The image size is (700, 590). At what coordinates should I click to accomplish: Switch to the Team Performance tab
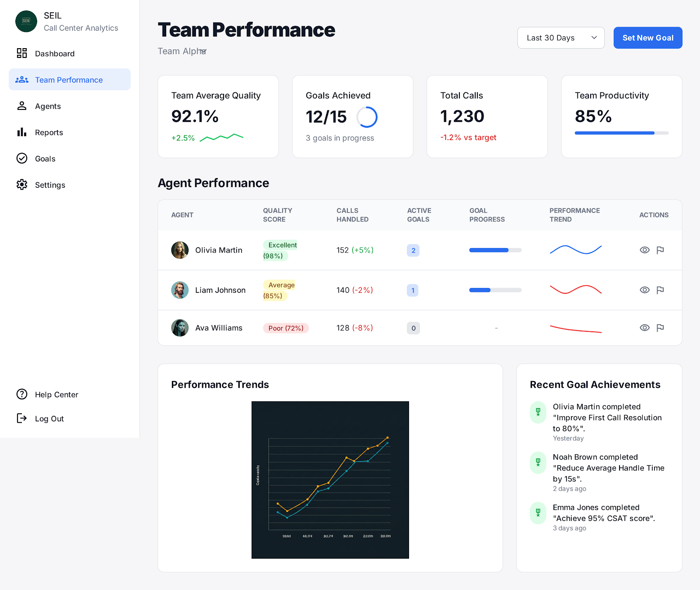69,80
